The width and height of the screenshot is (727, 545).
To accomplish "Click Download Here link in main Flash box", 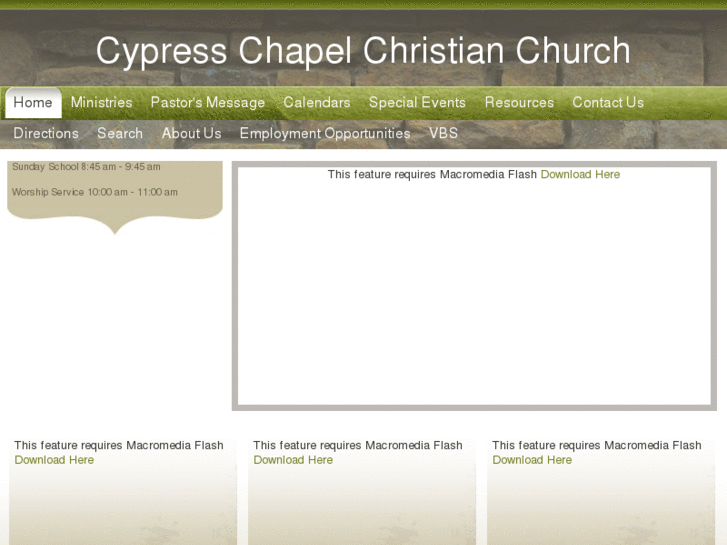I will (x=580, y=174).
